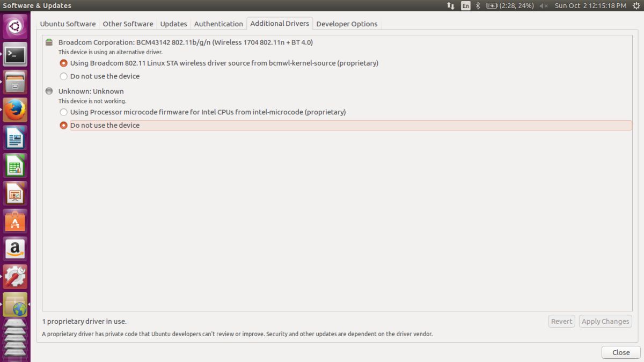This screenshot has height=362, width=644.
Task: Open the En keyboard layout indicator
Action: 466,5
